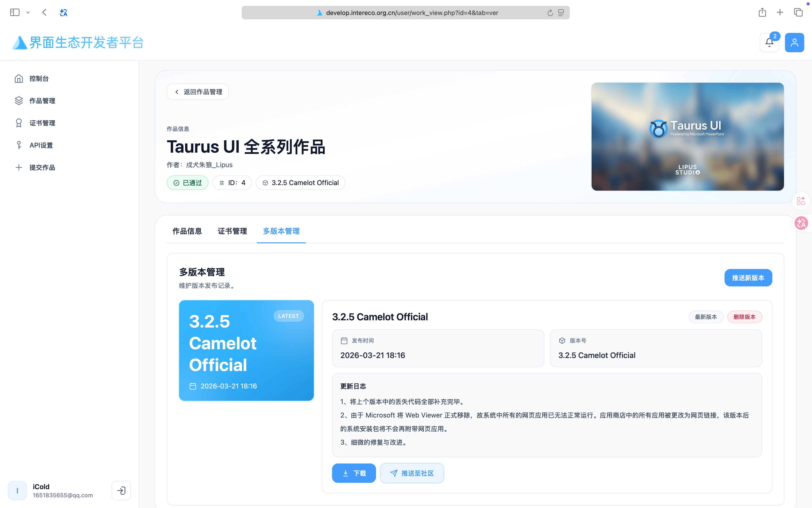The image size is (812, 508).
Task: Click the 已通过 status badge
Action: pos(188,183)
